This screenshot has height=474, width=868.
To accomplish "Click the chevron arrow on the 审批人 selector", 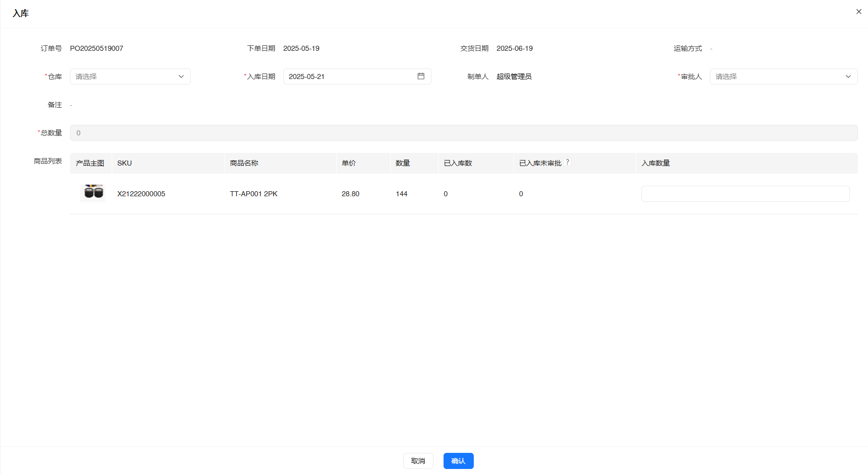I will [x=849, y=76].
